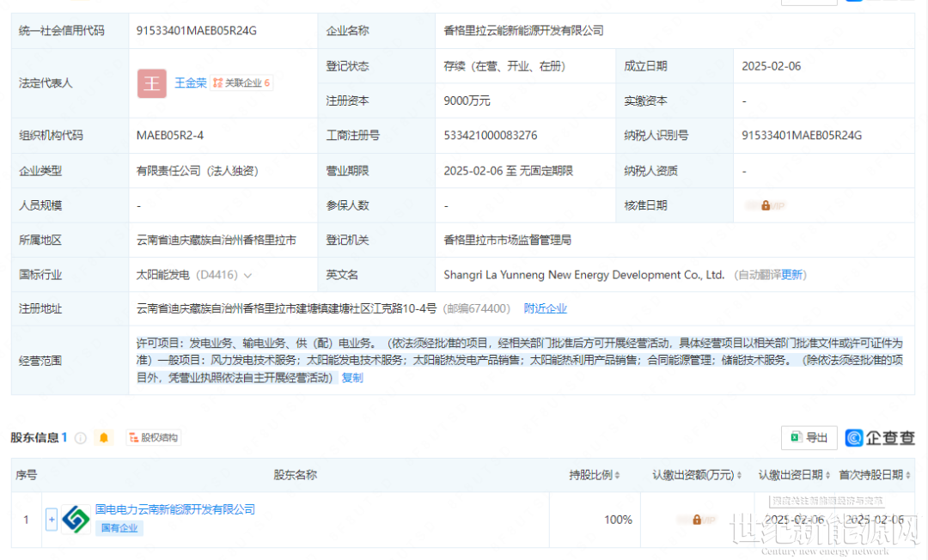Sort by 认缴出资额(万元) column arrows
Screen dimensions: 928x560
pos(739,476)
